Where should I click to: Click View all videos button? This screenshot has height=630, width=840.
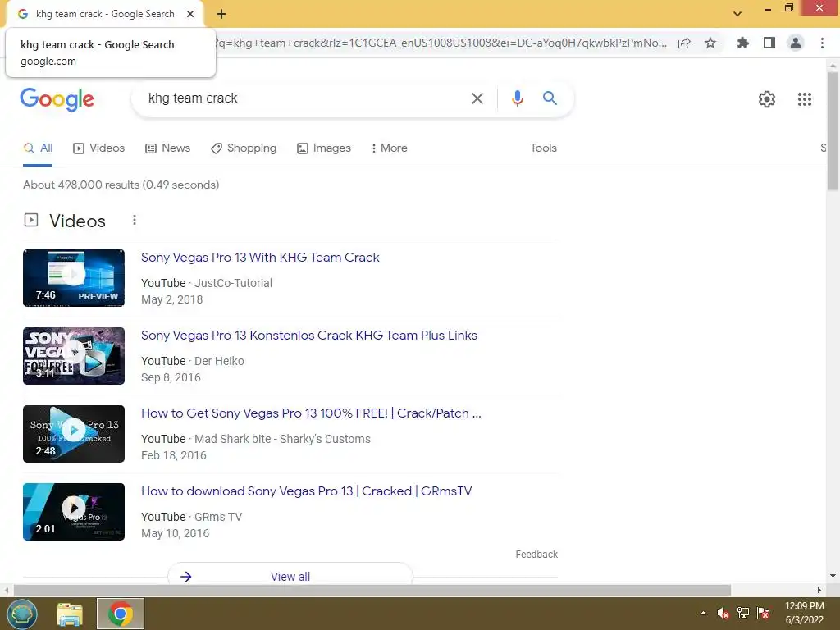290,575
